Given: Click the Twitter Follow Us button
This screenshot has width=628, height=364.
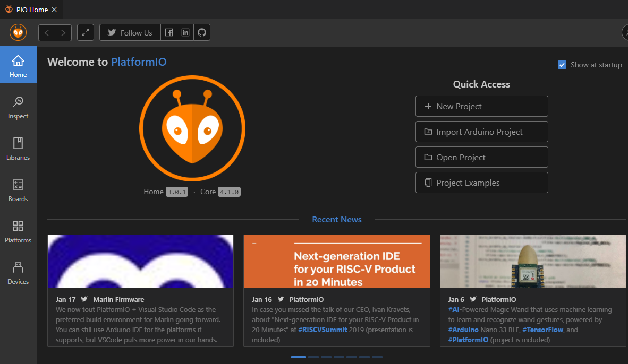Looking at the screenshot, I should click(x=130, y=33).
